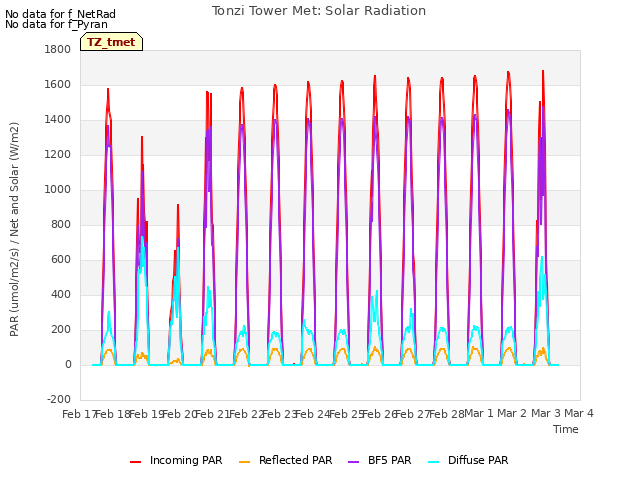Click the Feb 24 x-axis date label
640x480 pixels.
[x=312, y=414]
